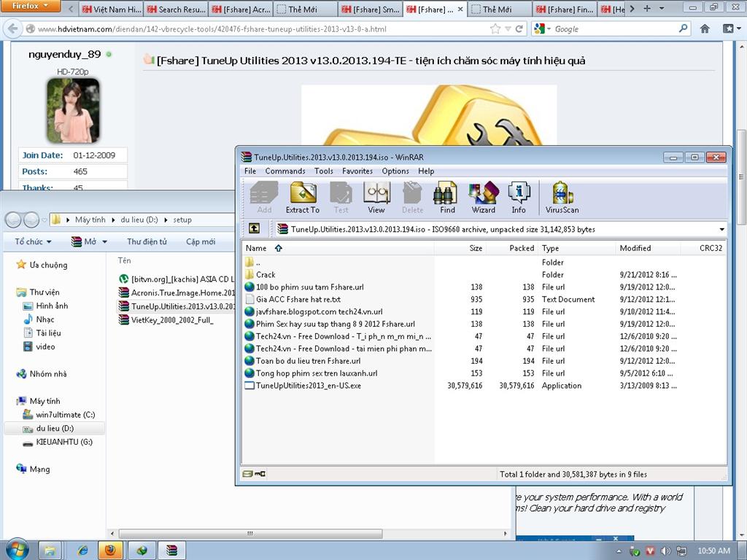Click the clock showing 10:50 AM
The image size is (747, 560).
click(x=713, y=551)
